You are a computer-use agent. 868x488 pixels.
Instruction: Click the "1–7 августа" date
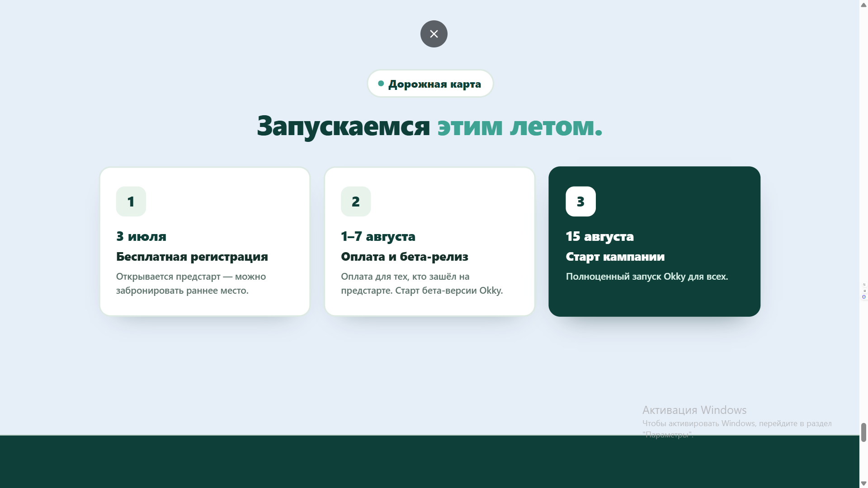pos(378,236)
